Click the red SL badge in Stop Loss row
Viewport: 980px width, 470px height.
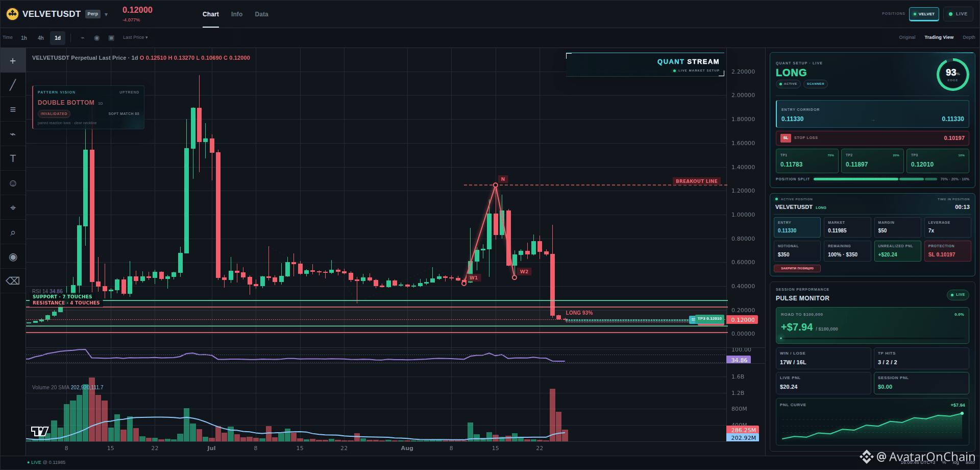click(x=786, y=138)
